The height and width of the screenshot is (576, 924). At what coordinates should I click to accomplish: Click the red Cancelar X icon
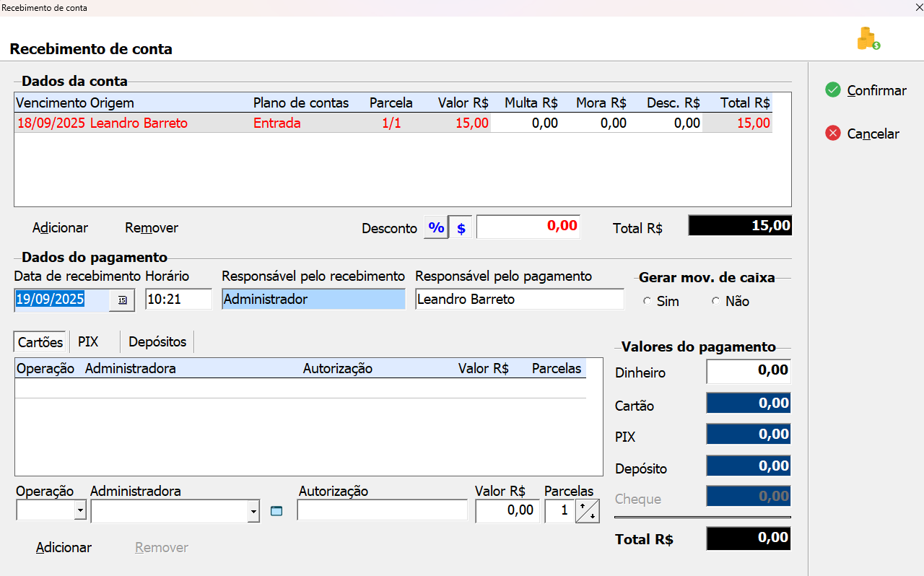tap(833, 134)
